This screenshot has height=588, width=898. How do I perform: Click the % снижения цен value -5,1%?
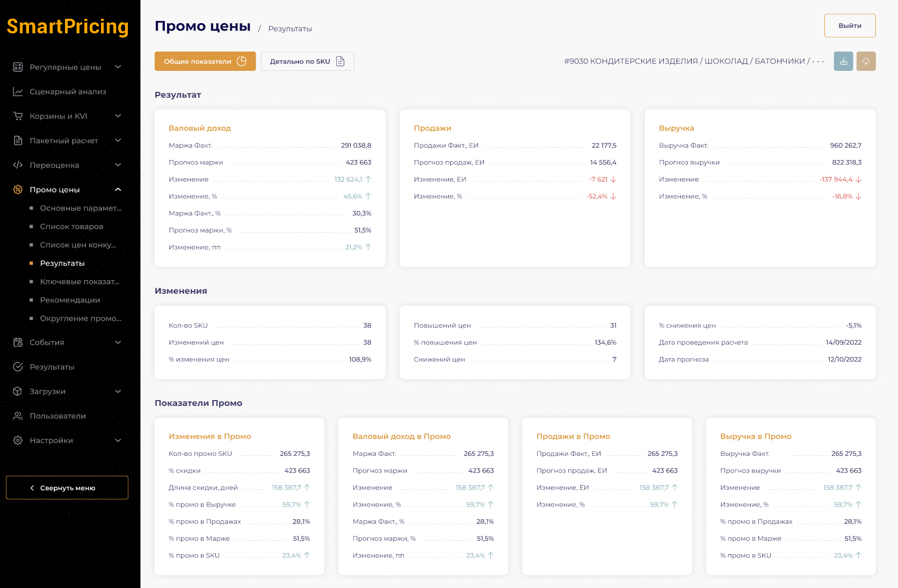[853, 325]
